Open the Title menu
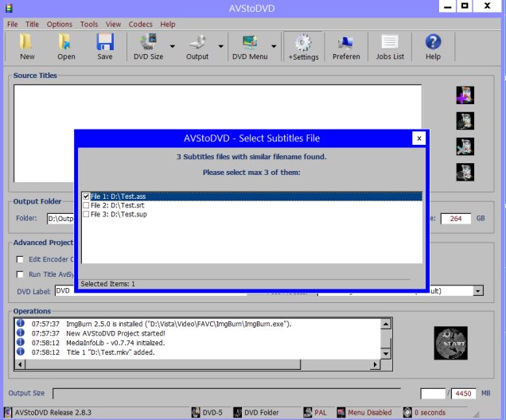The image size is (506, 420). point(32,24)
